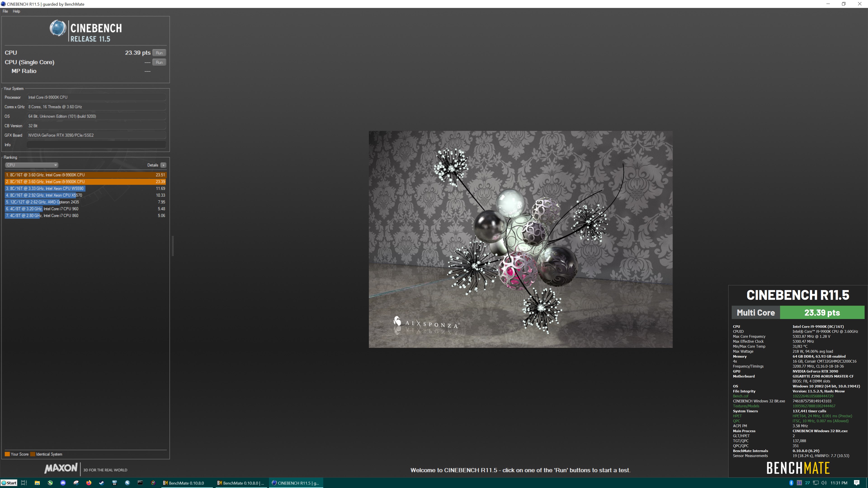The image size is (868, 488).
Task: Click the Bench.cof hash value
Action: click(x=813, y=396)
